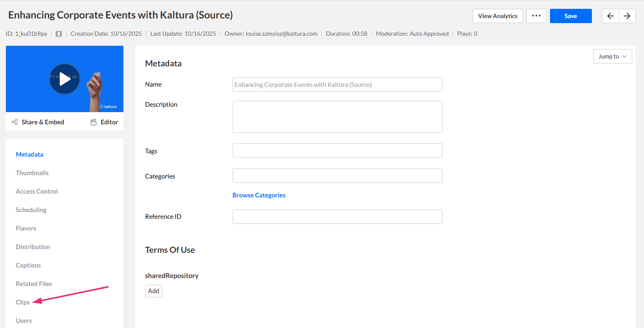Select the Clips section
The image size is (644, 328).
23,302
